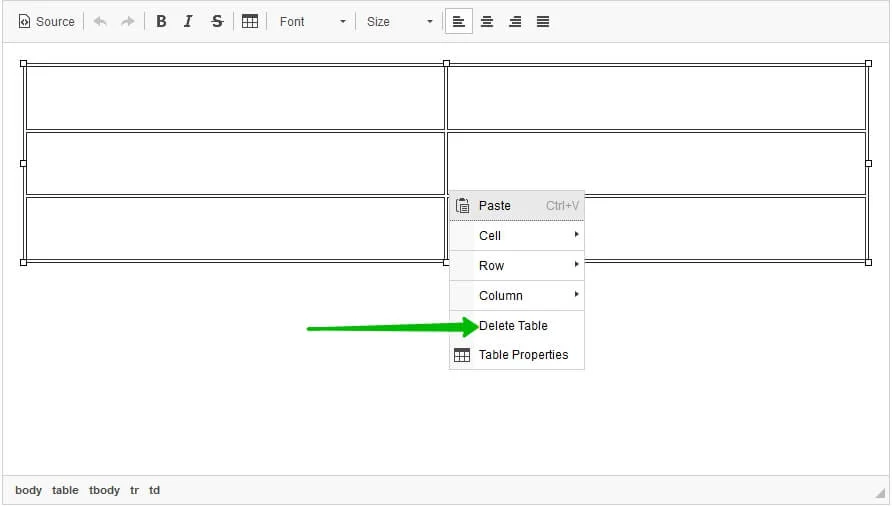The width and height of the screenshot is (892, 506).
Task: Click the Source button
Action: point(47,22)
